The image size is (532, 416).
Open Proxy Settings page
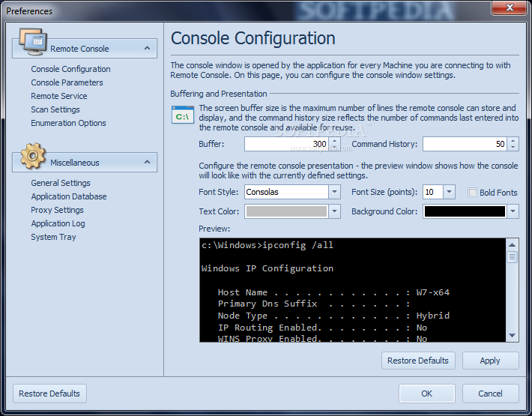coord(57,210)
